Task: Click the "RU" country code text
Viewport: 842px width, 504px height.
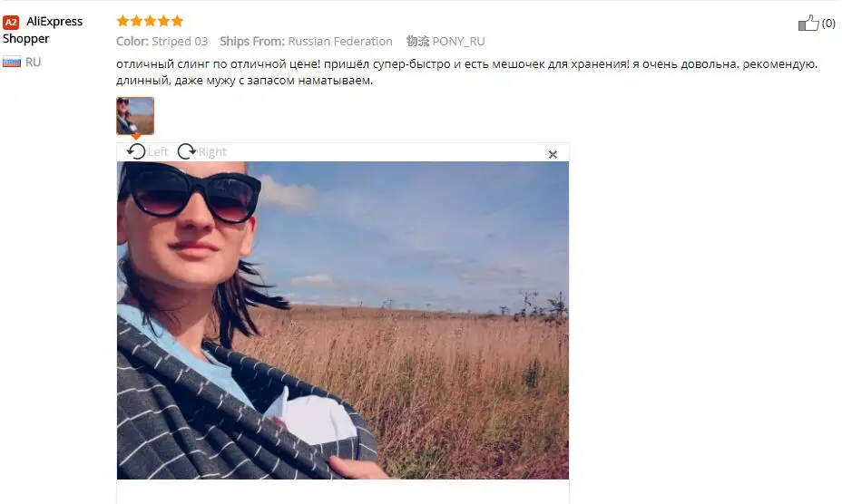Action: (33, 63)
